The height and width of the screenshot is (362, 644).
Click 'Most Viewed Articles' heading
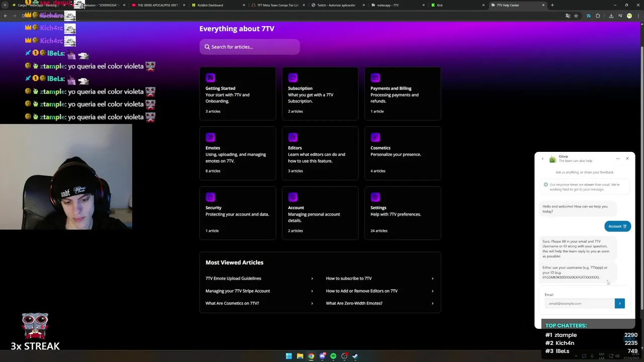point(234,262)
